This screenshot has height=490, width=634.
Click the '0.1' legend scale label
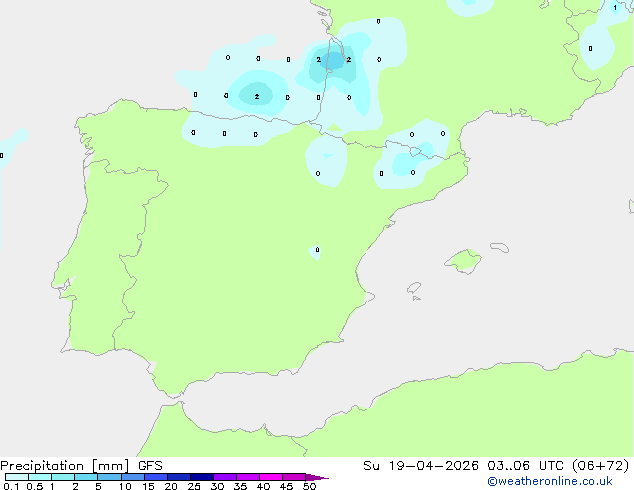11,486
